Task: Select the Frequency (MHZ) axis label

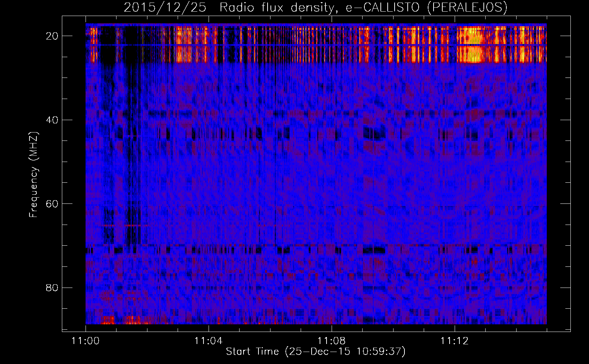Action: point(33,175)
